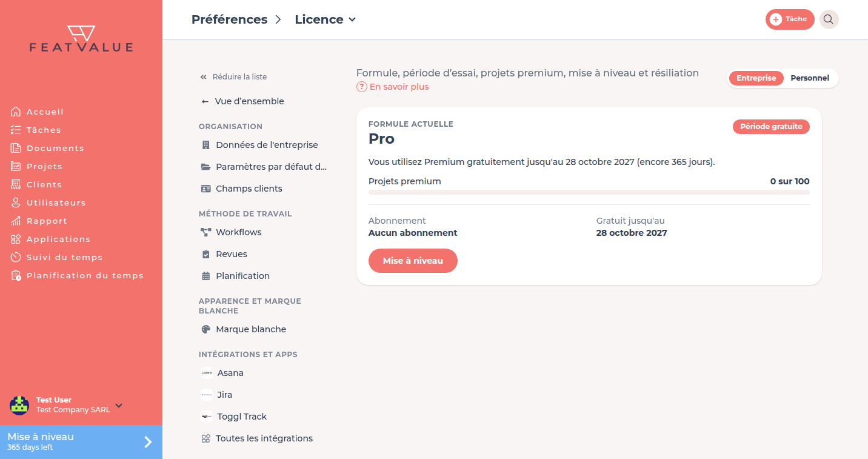Click the FeatValue logo
This screenshot has height=459, width=868.
(81, 39)
